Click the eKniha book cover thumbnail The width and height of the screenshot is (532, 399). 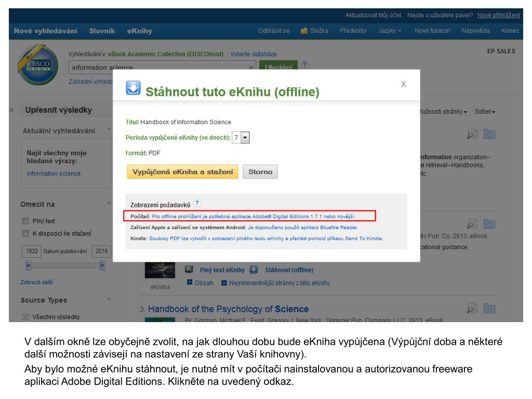click(x=160, y=270)
